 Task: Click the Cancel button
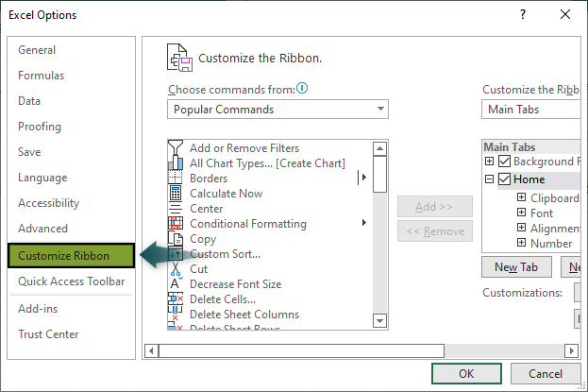tap(546, 374)
